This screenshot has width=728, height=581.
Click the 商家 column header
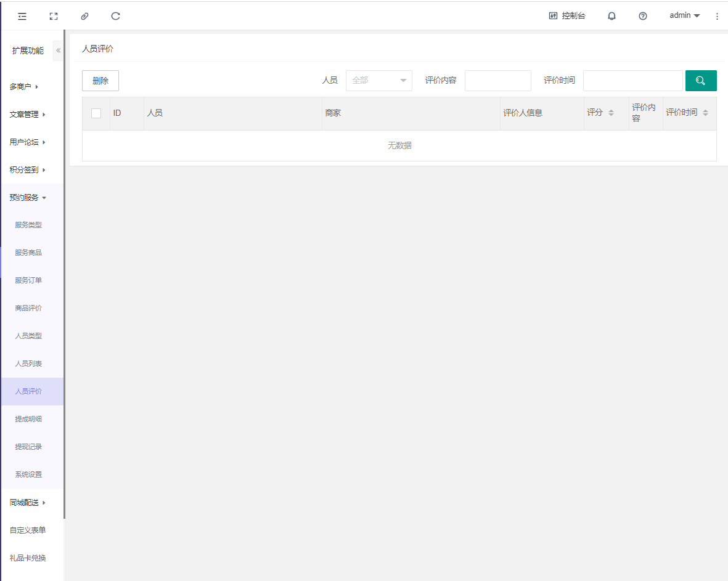(411, 113)
